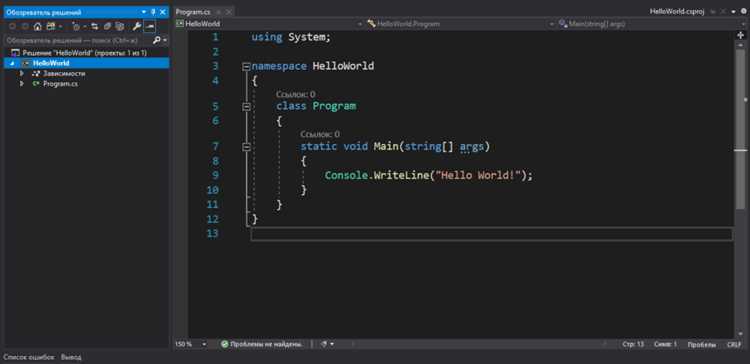This screenshot has height=364, width=750.
Task: Click the C# icon beside Program.cs in tree
Action: point(36,83)
